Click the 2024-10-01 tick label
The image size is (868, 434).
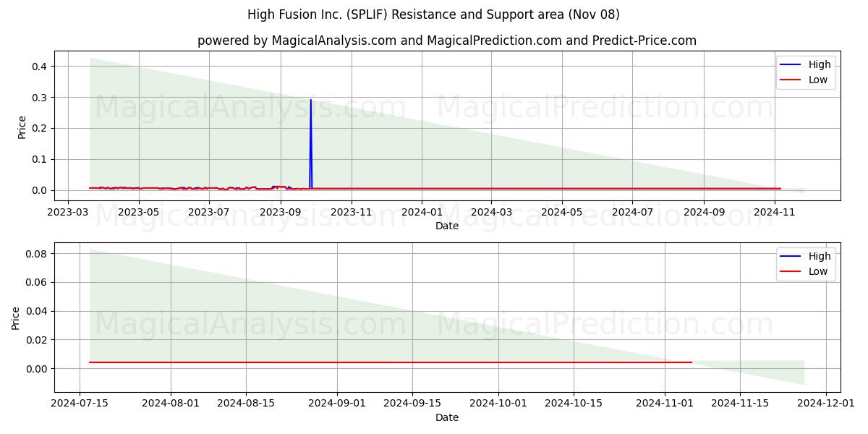[498, 404]
